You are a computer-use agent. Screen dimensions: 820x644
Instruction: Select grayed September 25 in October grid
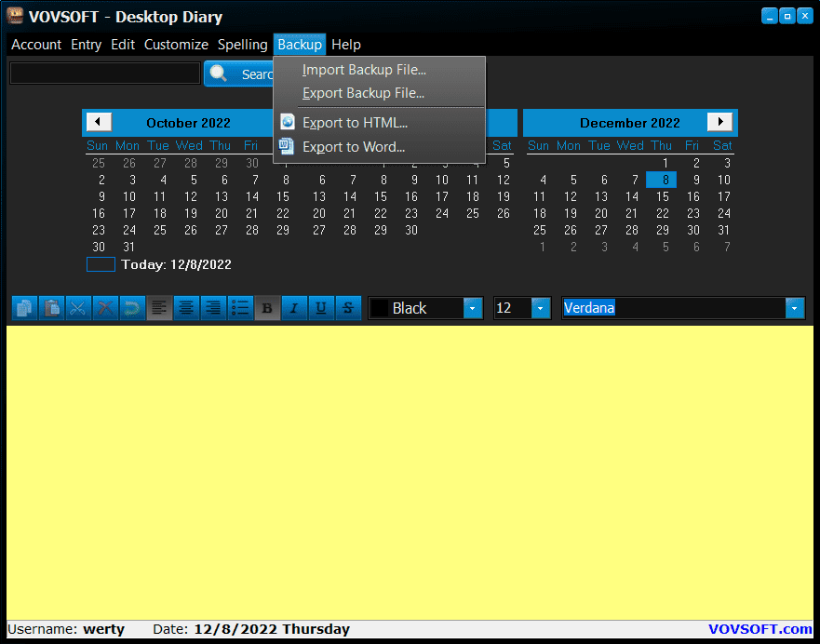99,163
